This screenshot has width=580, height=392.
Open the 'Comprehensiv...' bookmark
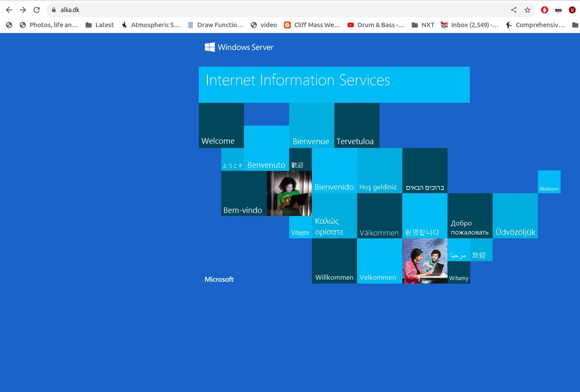535,25
